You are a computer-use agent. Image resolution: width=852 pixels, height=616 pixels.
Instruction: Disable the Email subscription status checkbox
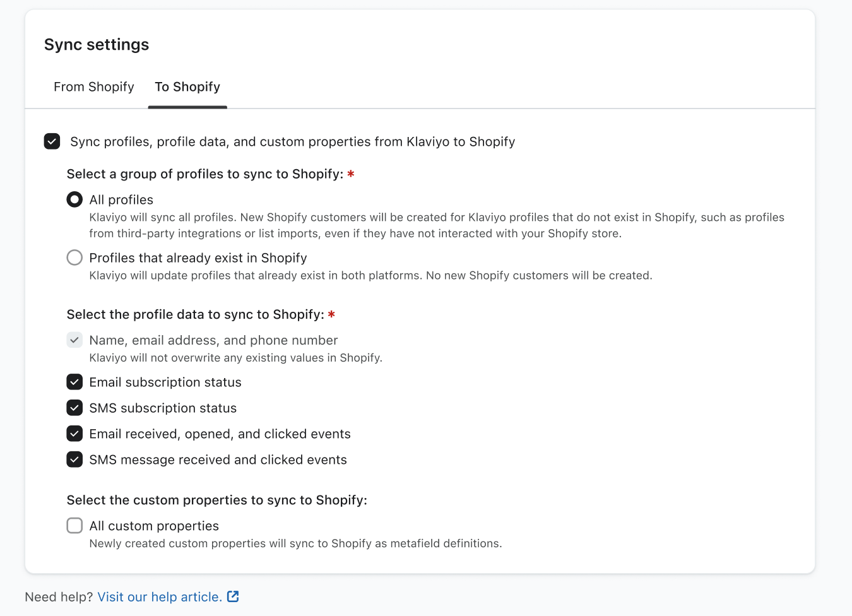[x=74, y=382]
